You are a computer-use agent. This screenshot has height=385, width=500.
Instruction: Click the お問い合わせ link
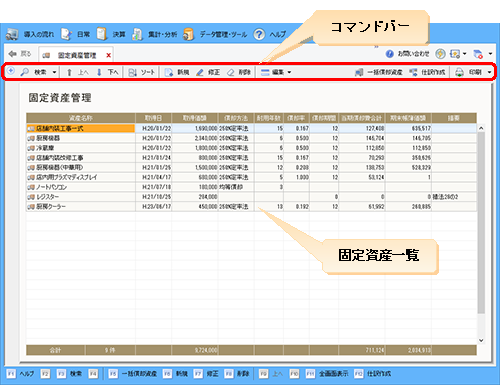408,54
